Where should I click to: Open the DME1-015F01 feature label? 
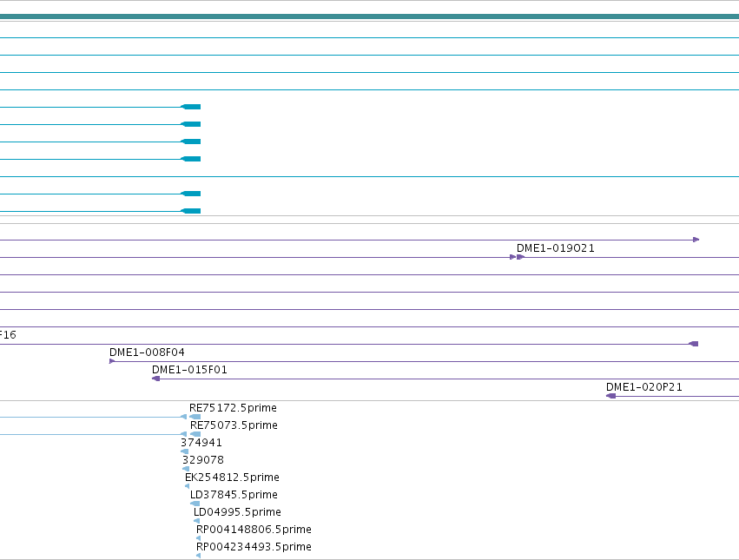(189, 370)
